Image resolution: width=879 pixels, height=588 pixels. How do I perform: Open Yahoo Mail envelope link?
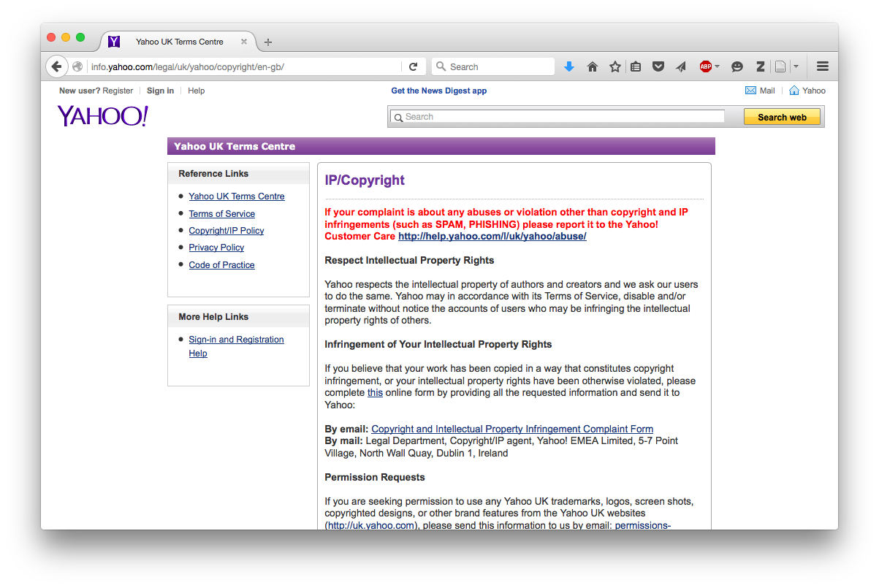click(760, 91)
